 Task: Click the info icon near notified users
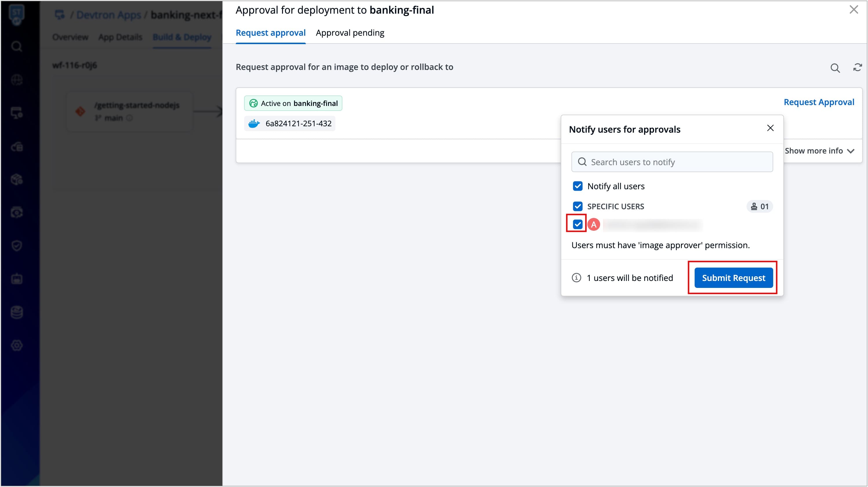(x=576, y=278)
